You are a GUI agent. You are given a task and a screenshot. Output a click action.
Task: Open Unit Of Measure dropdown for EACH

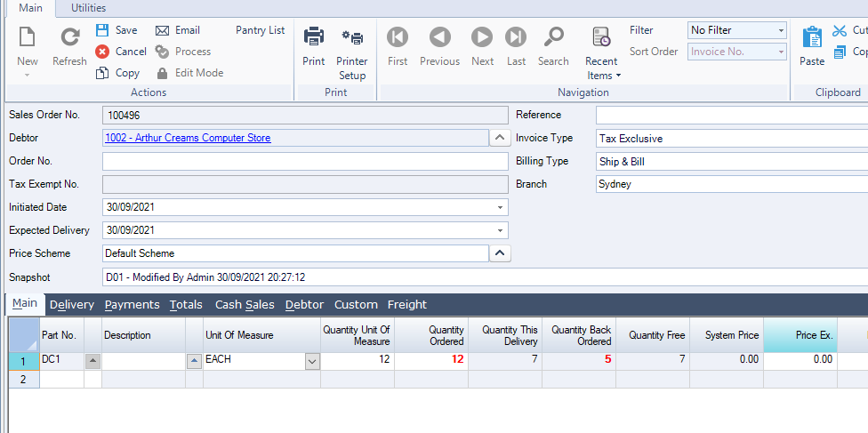click(312, 361)
